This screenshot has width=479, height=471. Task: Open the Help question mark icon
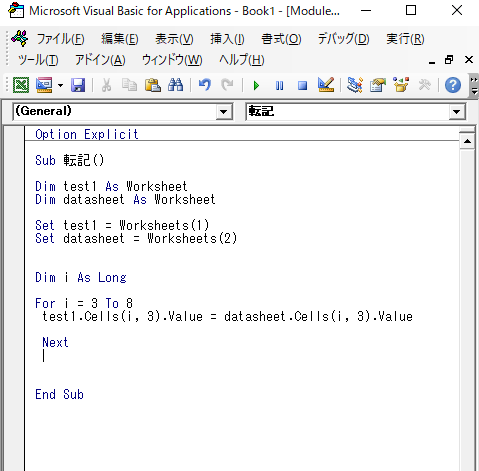[453, 85]
